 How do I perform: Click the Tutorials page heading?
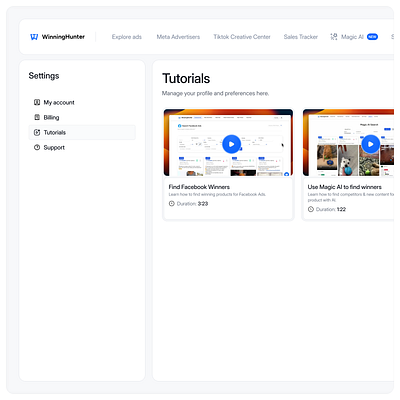pos(186,79)
